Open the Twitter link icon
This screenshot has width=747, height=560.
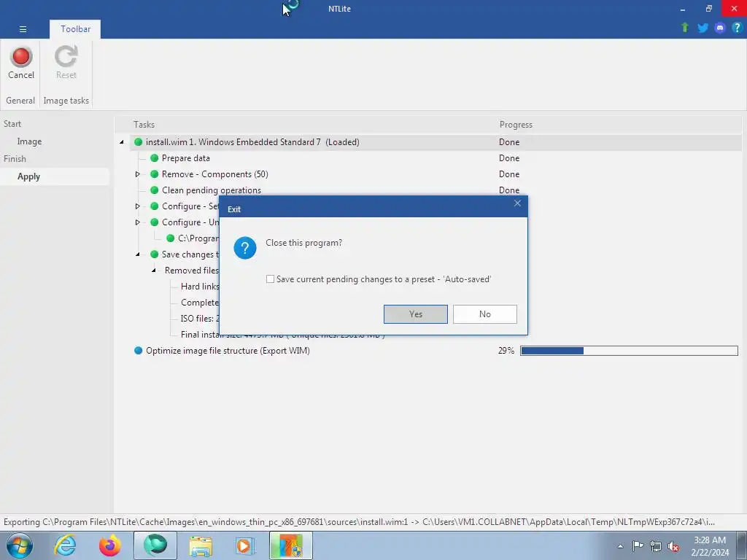[x=703, y=28]
